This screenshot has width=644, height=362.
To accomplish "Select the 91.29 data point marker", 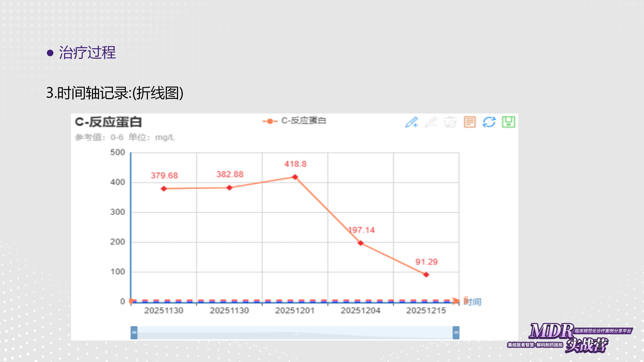I will (426, 275).
